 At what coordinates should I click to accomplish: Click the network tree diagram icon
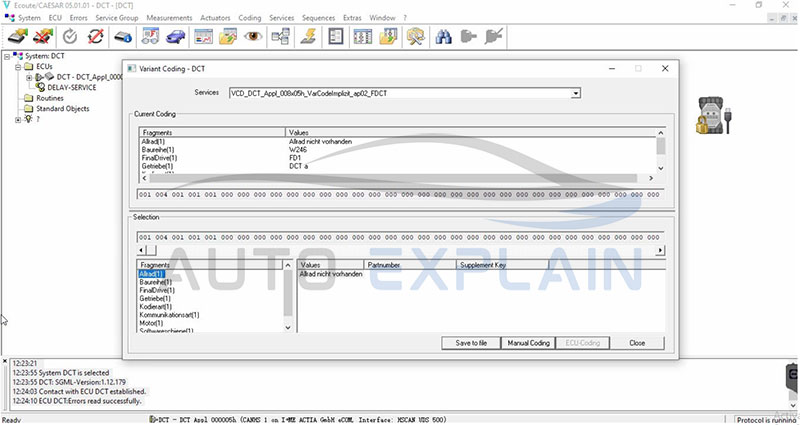pyautogui.click(x=281, y=37)
